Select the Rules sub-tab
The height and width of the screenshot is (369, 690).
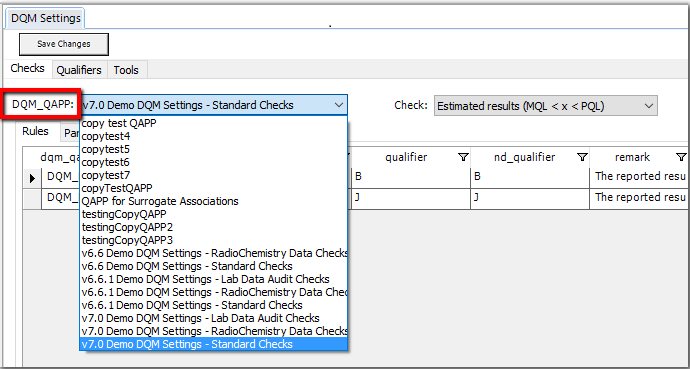(x=35, y=131)
